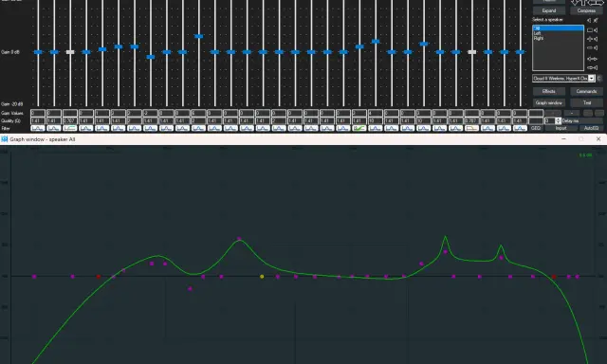Click the purple point on the mid-graph peak

[239, 239]
